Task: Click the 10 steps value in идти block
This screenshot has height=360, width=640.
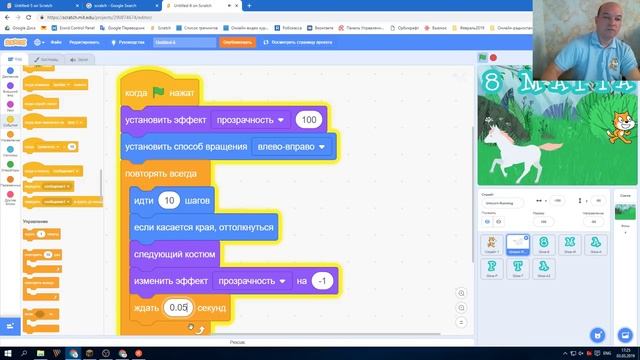Action: (169, 200)
